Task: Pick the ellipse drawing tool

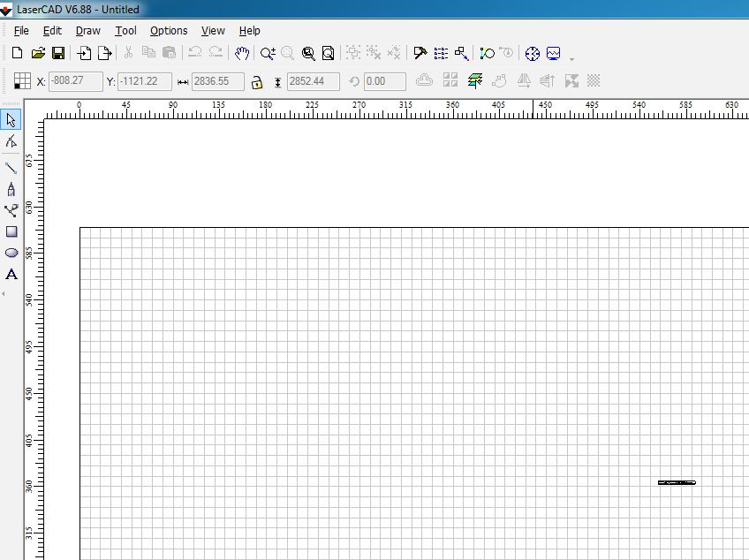Action: [11, 253]
